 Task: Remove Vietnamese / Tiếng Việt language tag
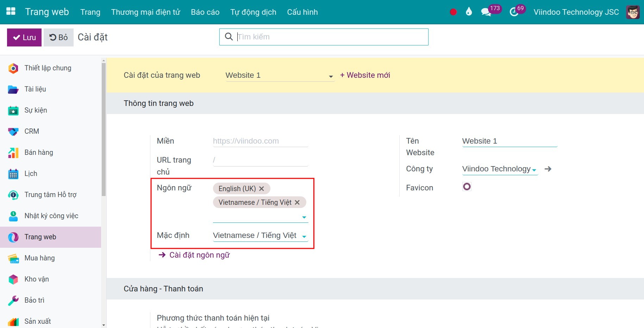(297, 202)
